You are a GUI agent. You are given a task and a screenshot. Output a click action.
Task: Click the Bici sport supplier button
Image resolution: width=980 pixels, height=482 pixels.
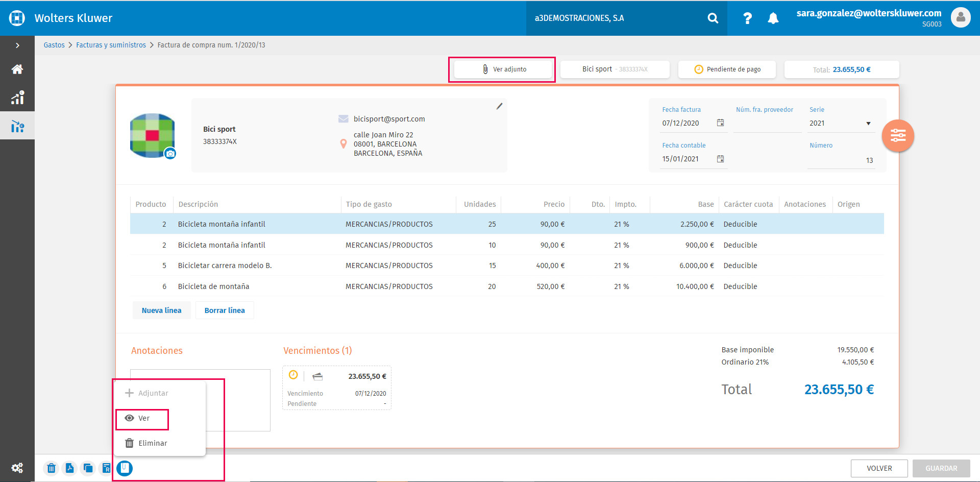pos(615,69)
